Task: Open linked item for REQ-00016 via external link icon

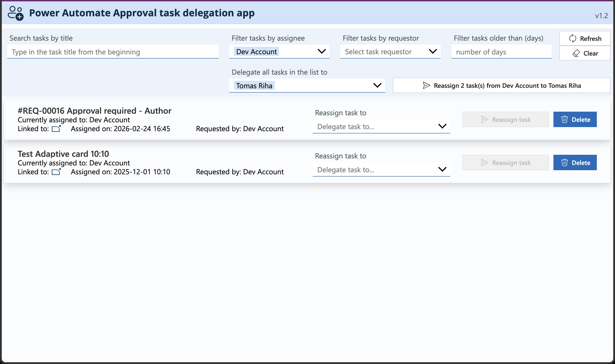Action: 56,128
